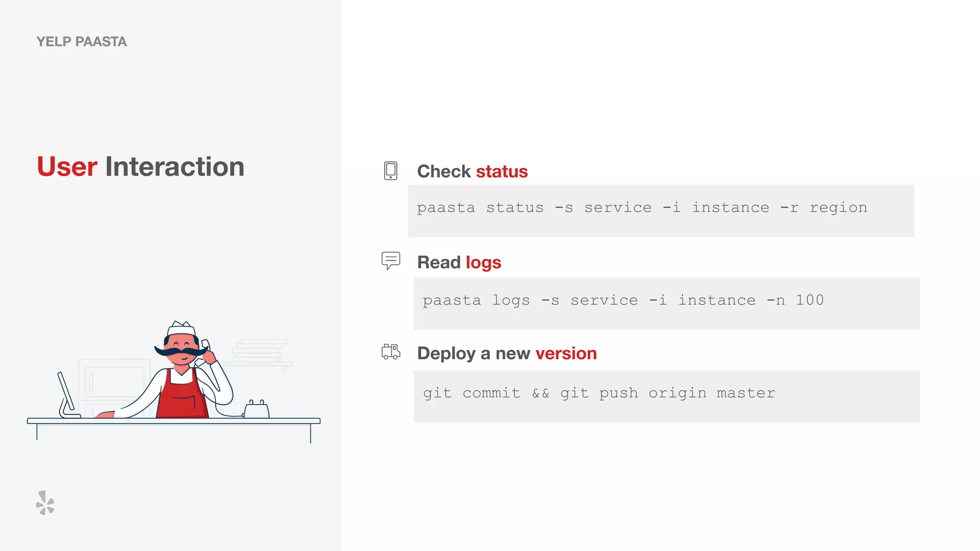
Task: Click the "Read logs" heading
Action: (x=459, y=263)
